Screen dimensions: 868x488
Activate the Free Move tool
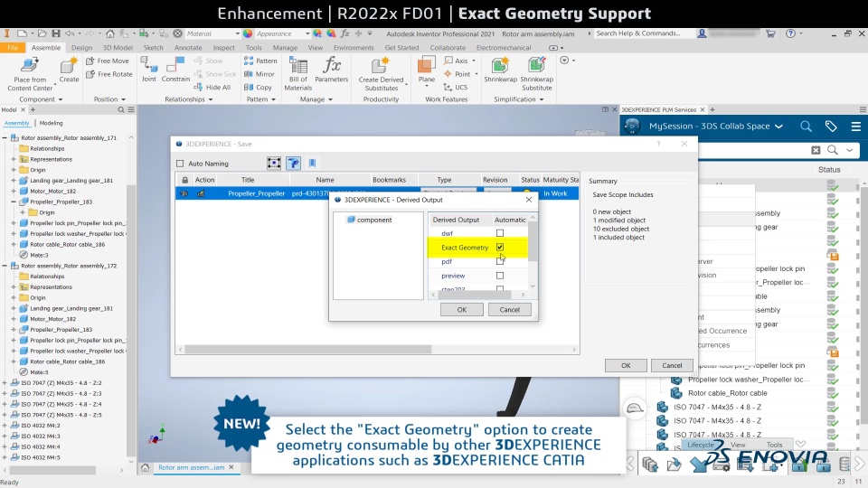click(108, 61)
